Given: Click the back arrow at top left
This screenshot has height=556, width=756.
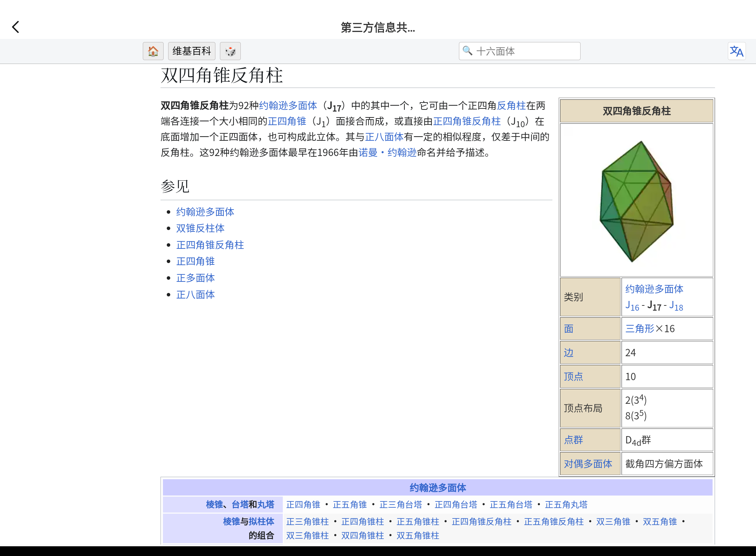Looking at the screenshot, I should pyautogui.click(x=15, y=27).
